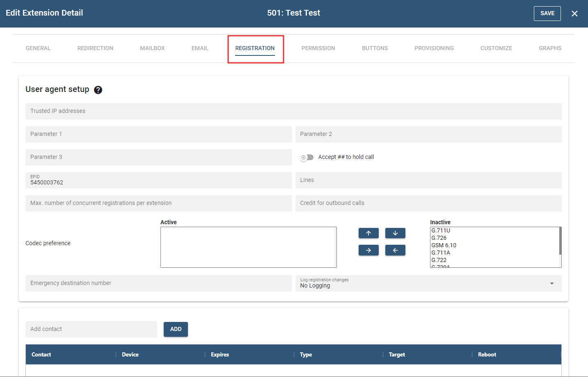588x377 pixels.
Task: Sort by the Expires column header
Action: click(220, 354)
